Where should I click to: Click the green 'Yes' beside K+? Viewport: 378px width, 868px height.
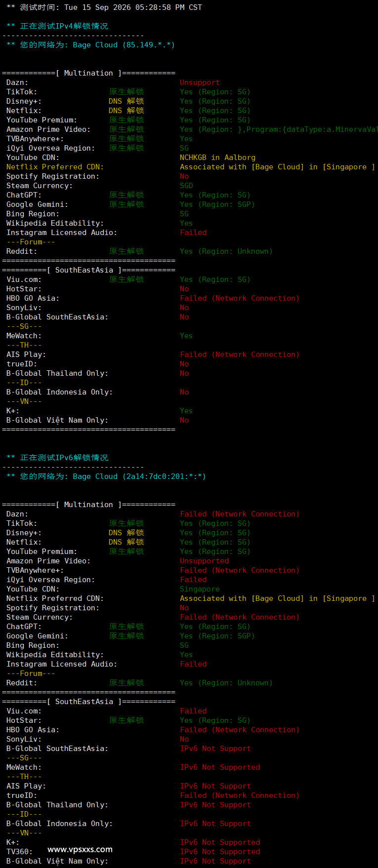point(186,411)
